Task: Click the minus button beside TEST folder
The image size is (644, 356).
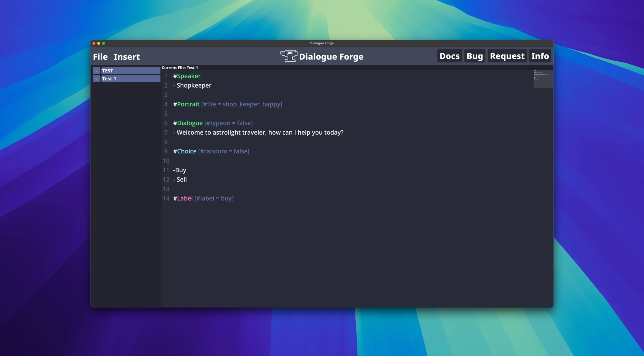Action: pos(96,71)
